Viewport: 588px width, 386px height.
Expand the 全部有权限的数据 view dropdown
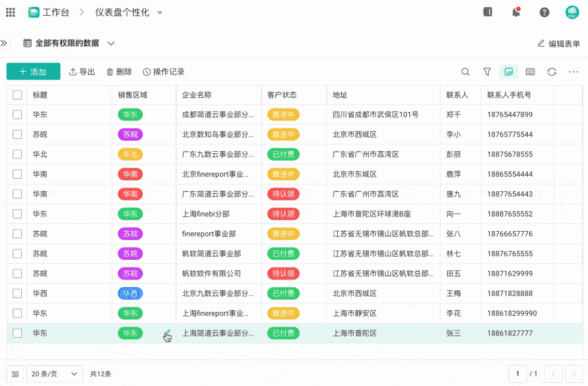[x=111, y=43]
